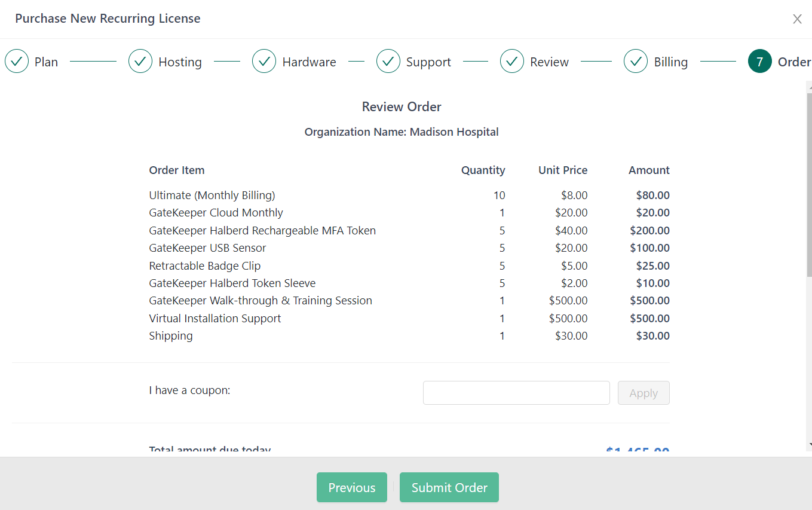Go to the Hardware step label
This screenshot has width=812, height=510.
pyautogui.click(x=309, y=62)
